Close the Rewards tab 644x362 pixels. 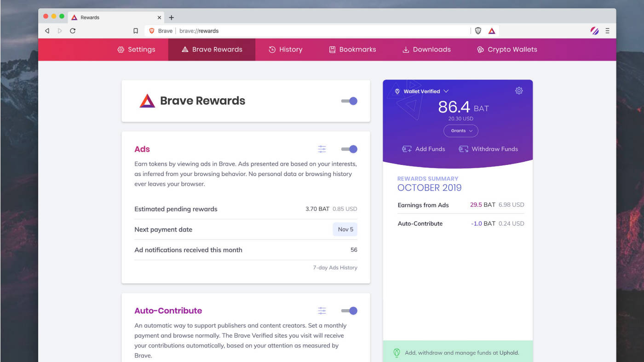coord(160,17)
